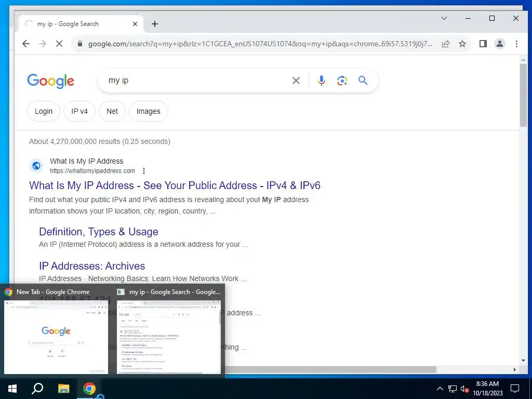The image size is (532, 399).
Task: Open Chrome three-dot menu
Action: coord(516,44)
